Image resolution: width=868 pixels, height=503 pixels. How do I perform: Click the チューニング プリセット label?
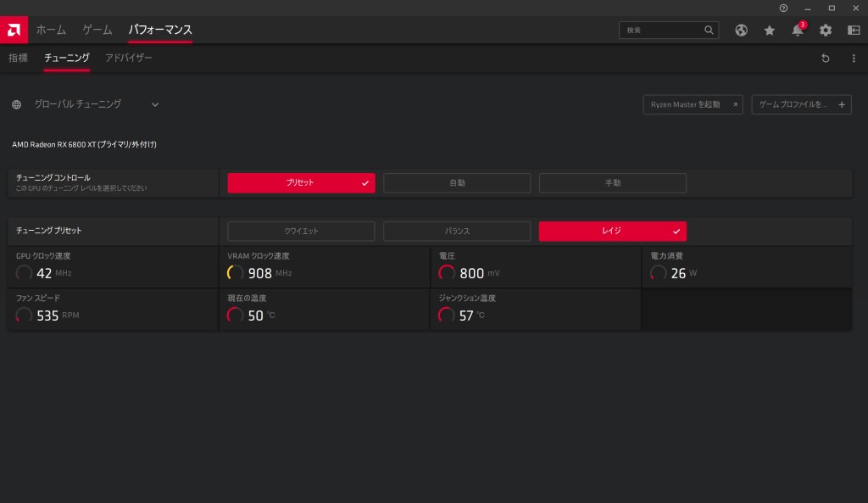pos(48,231)
